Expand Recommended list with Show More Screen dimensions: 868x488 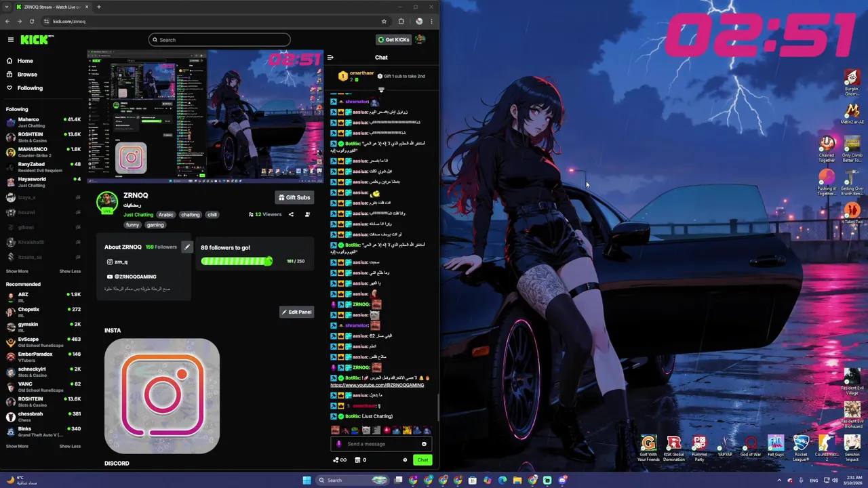(17, 446)
